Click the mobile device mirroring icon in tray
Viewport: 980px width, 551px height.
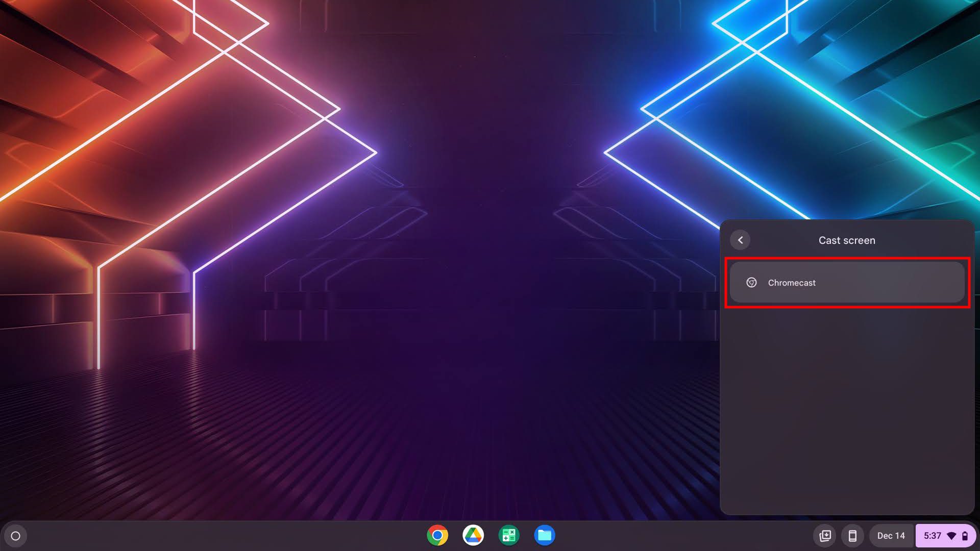[852, 536]
